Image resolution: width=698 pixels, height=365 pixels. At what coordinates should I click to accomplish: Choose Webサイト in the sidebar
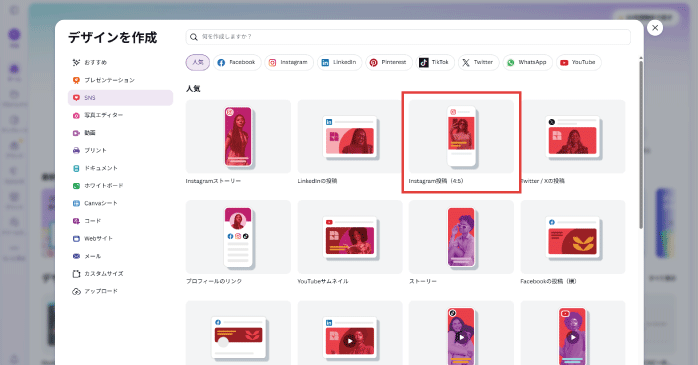[120, 239]
